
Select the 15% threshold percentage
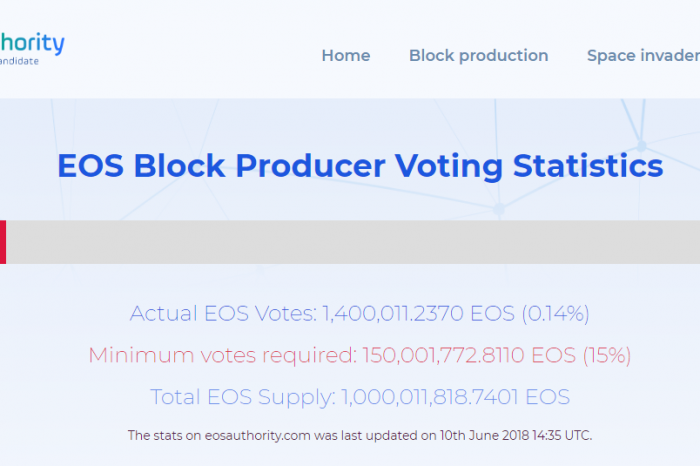pos(607,355)
